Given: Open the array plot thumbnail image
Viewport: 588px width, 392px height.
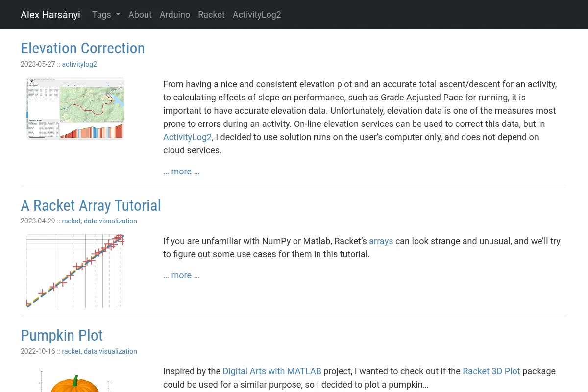Looking at the screenshot, I should tap(75, 271).
